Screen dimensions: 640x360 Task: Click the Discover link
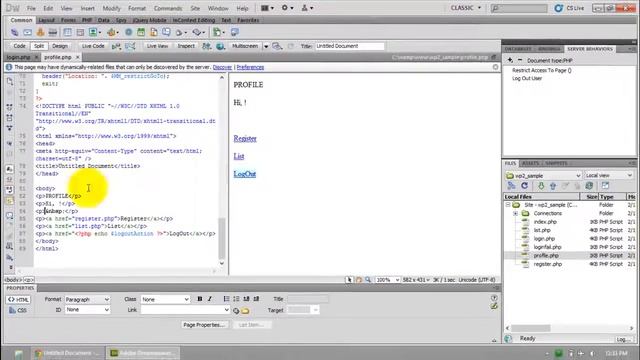pyautogui.click(x=222, y=67)
